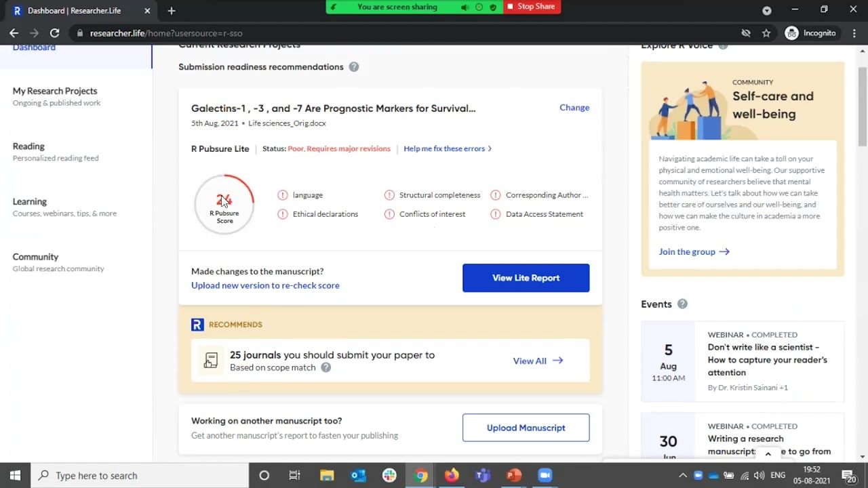Open help icon beside Submission readiness recommendations
This screenshot has width=868, height=488.
click(354, 67)
